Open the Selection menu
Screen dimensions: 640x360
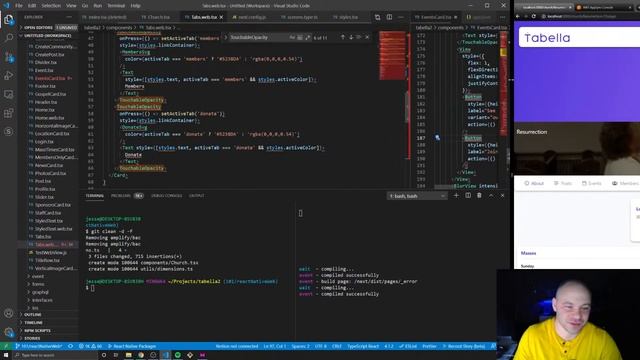[51, 6]
